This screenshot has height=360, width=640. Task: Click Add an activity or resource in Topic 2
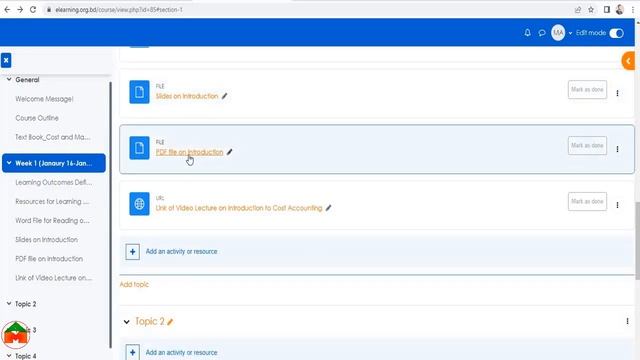pyautogui.click(x=181, y=352)
